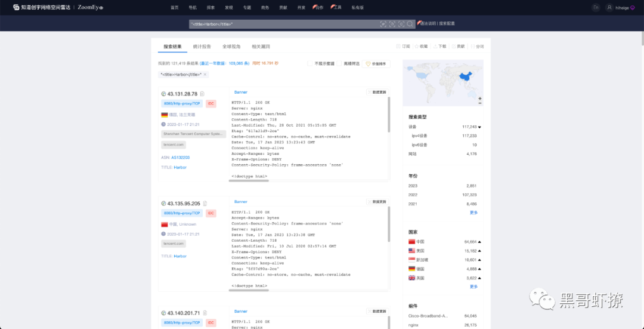Screen dimensions: 644x329
Task: Copy IP 43.140.201.71 with copy icon
Action: coord(205,312)
